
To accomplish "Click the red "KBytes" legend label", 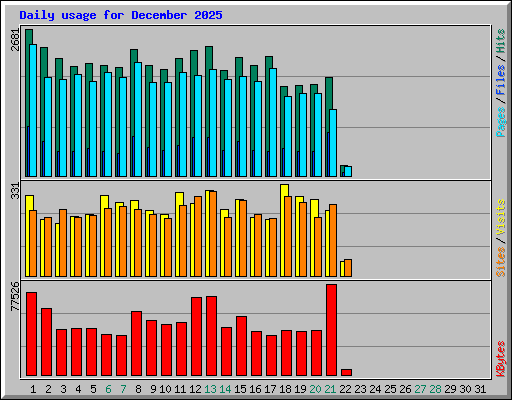I will point(501,359).
